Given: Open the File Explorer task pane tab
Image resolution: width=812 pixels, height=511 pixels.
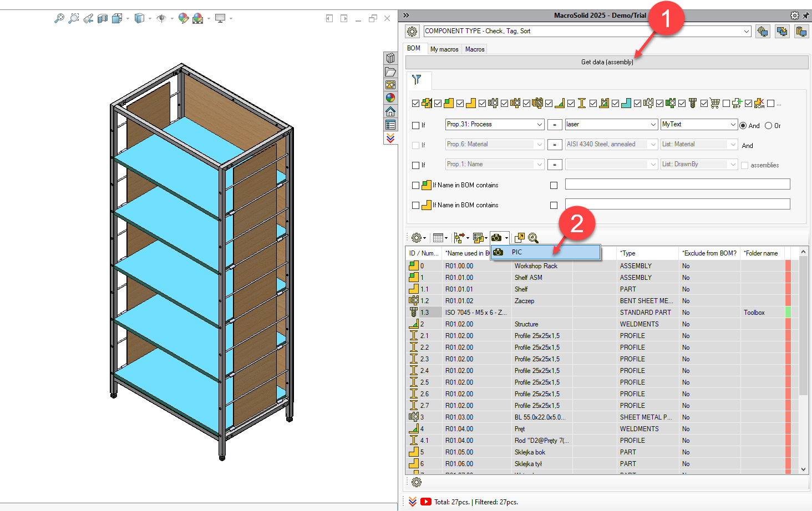Looking at the screenshot, I should coord(390,71).
